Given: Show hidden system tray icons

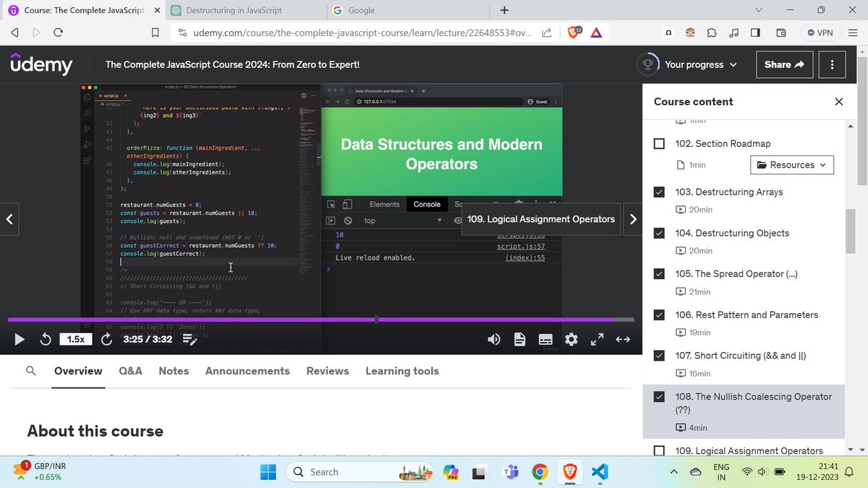Looking at the screenshot, I should 673,472.
